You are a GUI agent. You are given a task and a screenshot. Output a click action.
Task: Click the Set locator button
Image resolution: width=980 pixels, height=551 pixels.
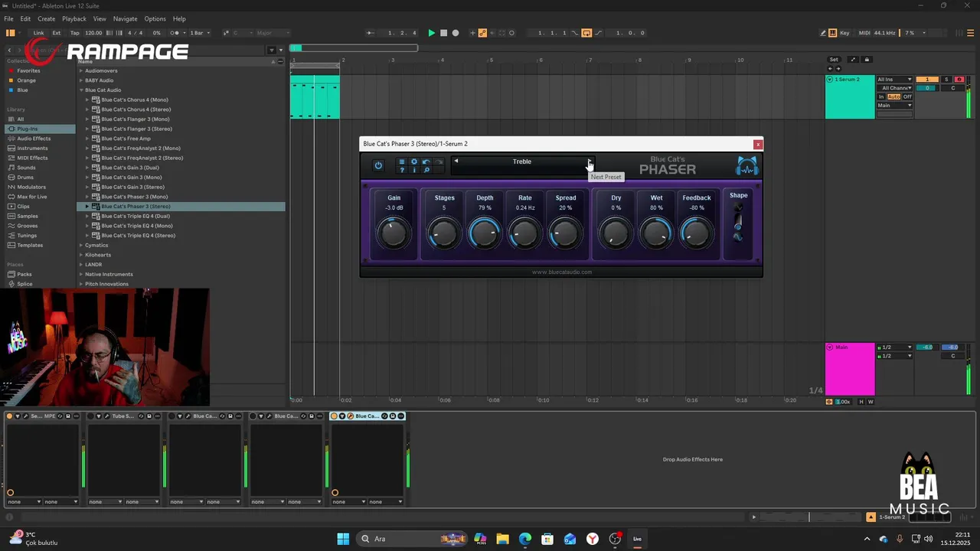pos(834,60)
